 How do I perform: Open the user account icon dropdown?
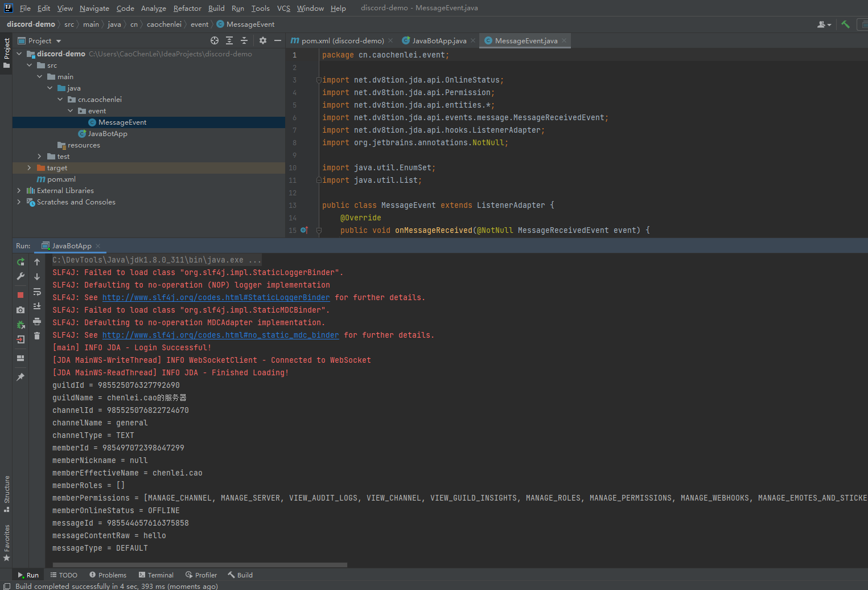coord(824,24)
